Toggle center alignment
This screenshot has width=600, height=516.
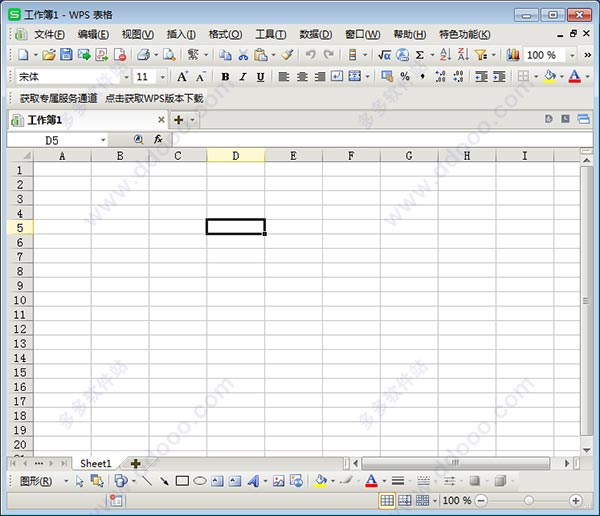pyautogui.click(x=302, y=77)
